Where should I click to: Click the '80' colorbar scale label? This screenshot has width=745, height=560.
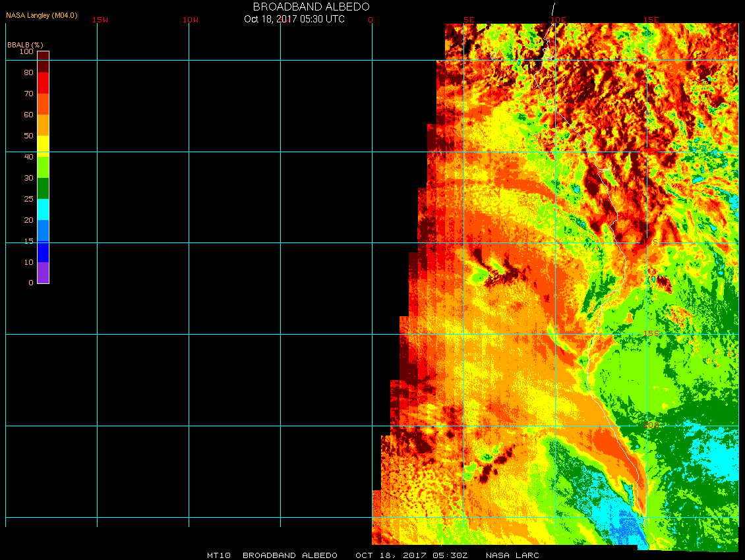point(29,72)
